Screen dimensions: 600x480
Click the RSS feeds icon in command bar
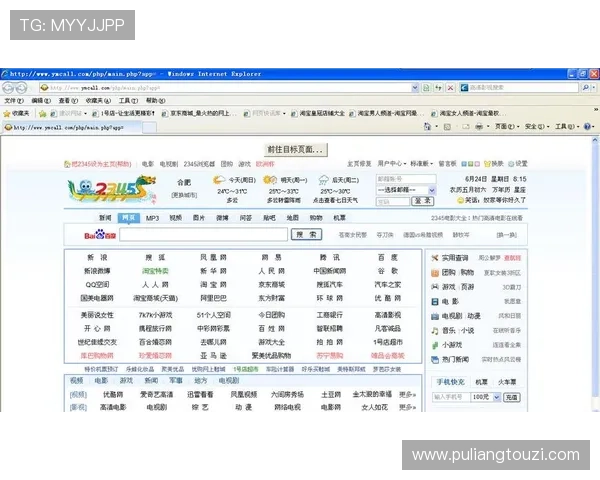tap(447, 126)
